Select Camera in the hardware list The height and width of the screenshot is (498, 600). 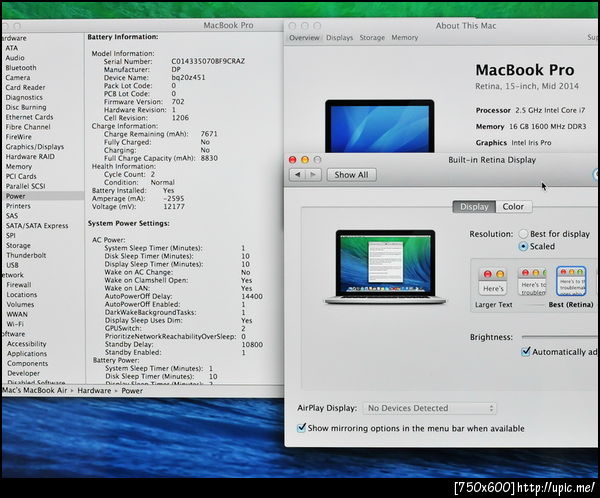(x=18, y=78)
